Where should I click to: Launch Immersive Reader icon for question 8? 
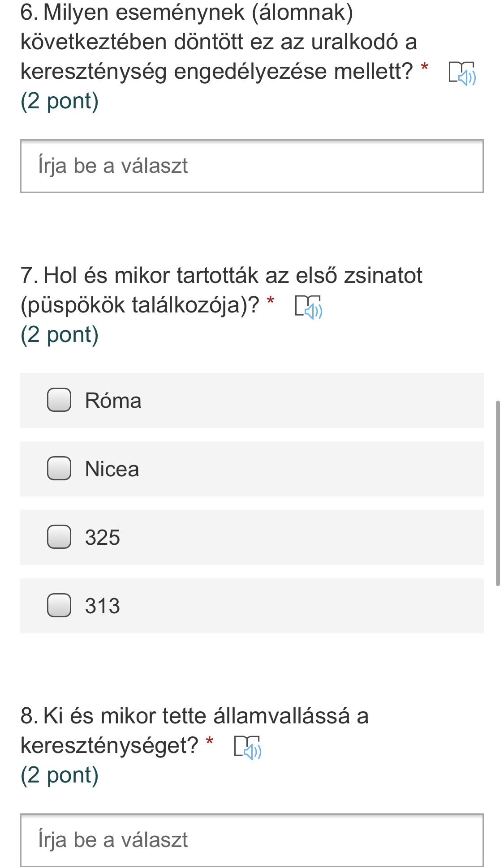point(248,747)
